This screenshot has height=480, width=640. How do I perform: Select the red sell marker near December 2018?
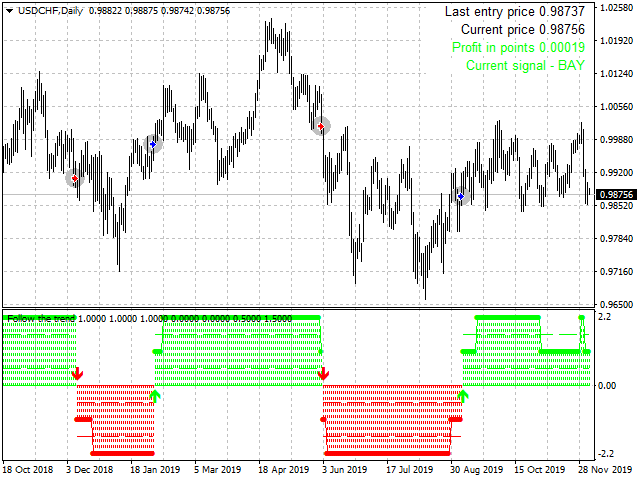75,178
